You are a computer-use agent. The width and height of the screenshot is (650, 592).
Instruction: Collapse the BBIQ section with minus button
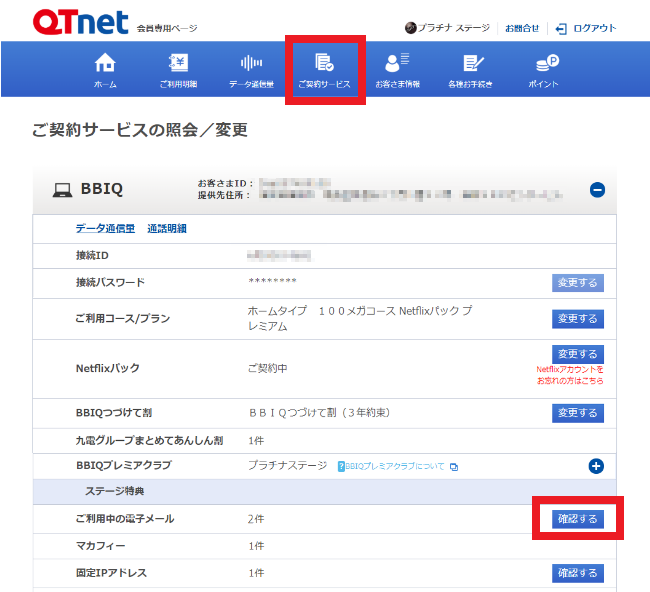[x=597, y=189]
